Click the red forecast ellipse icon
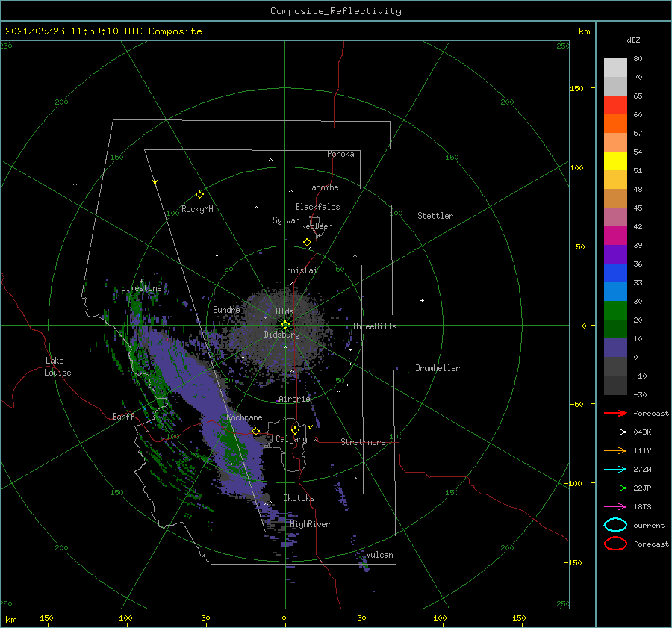The image size is (672, 628). [615, 544]
